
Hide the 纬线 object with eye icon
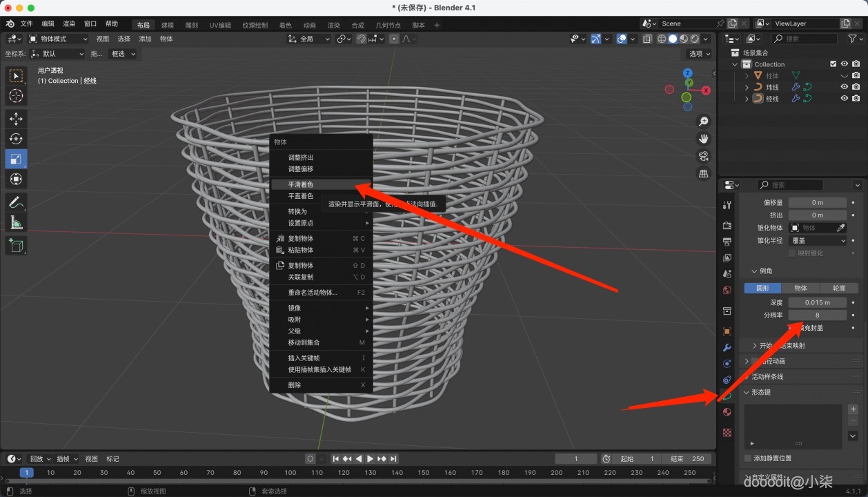click(844, 87)
